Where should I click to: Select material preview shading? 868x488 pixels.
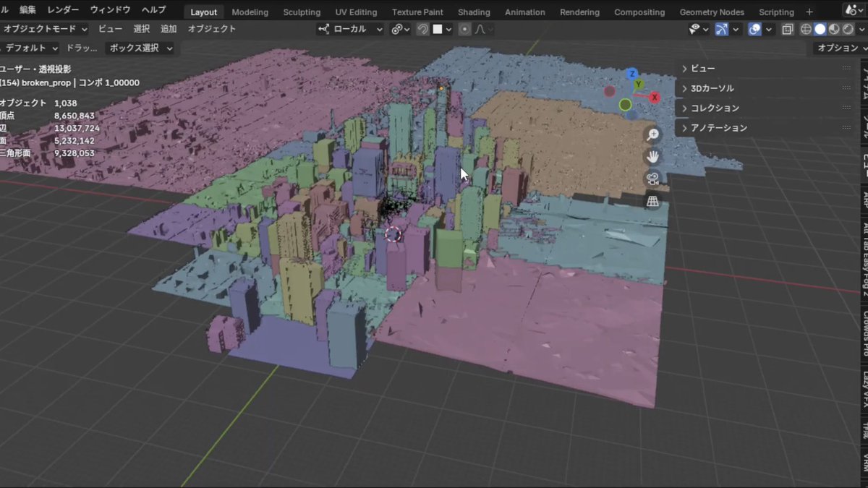pyautogui.click(x=834, y=29)
